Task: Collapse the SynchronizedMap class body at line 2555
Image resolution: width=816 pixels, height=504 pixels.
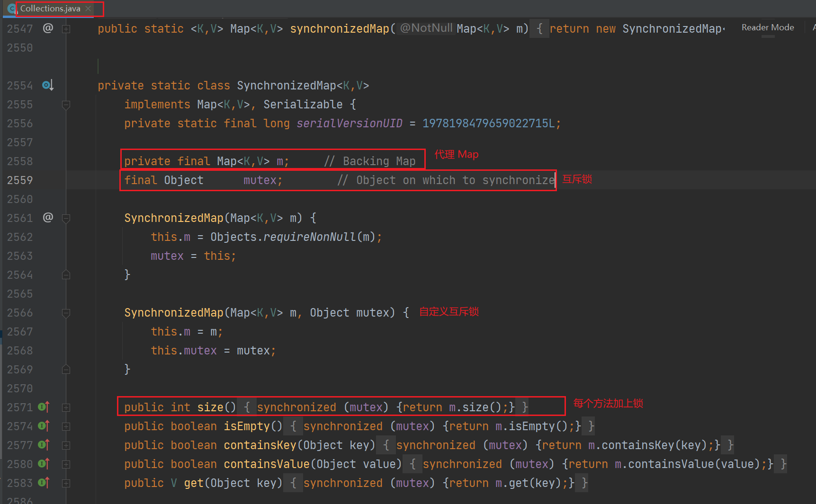Action: (x=66, y=105)
